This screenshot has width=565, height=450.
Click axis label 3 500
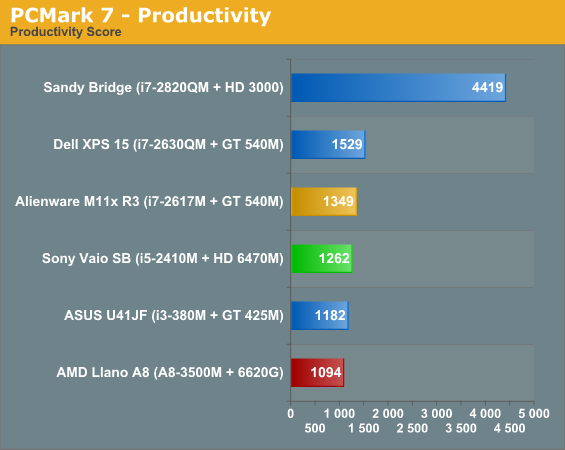click(x=461, y=428)
